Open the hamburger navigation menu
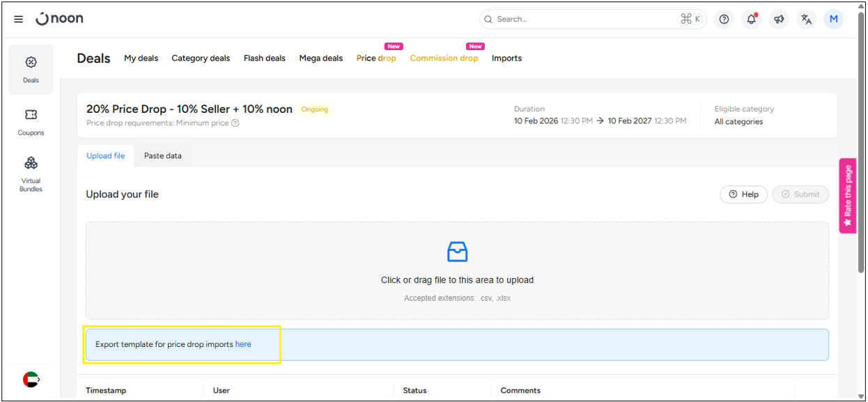Image resolution: width=868 pixels, height=402 pixels. coord(19,20)
